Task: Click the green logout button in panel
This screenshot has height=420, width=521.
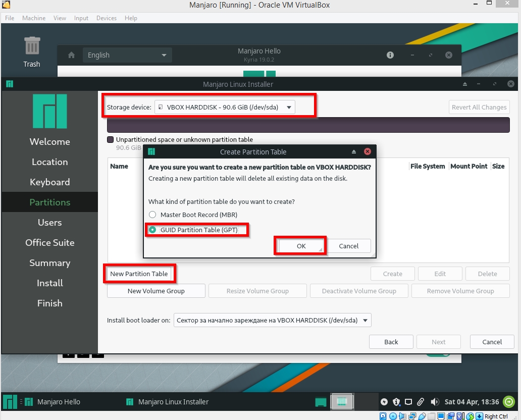Action: pos(509,402)
